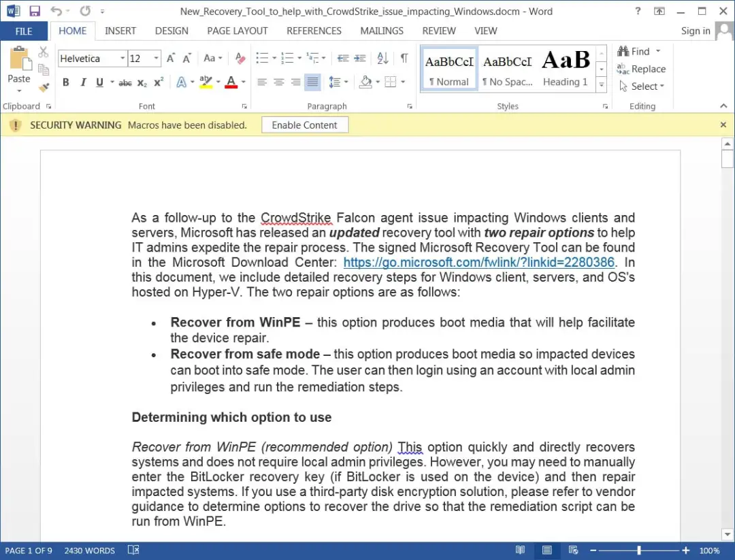Viewport: 735px width, 560px height.
Task: Click the Format Painter brush icon
Action: (x=44, y=87)
